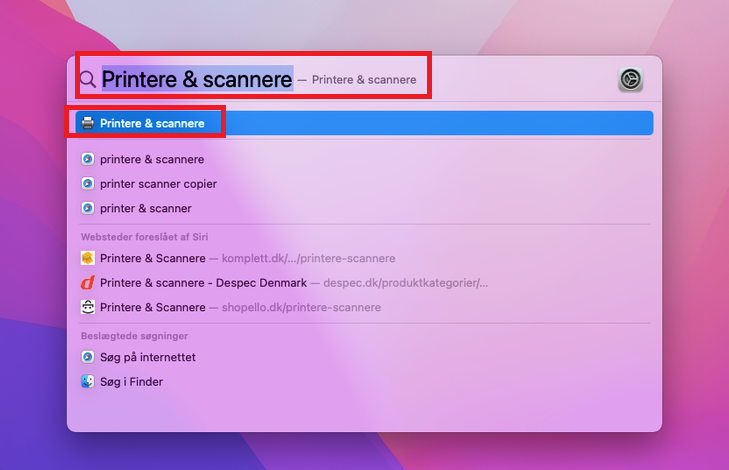Click Safari icon beside 'printer & scanner'
This screenshot has height=470, width=729.
click(x=88, y=208)
